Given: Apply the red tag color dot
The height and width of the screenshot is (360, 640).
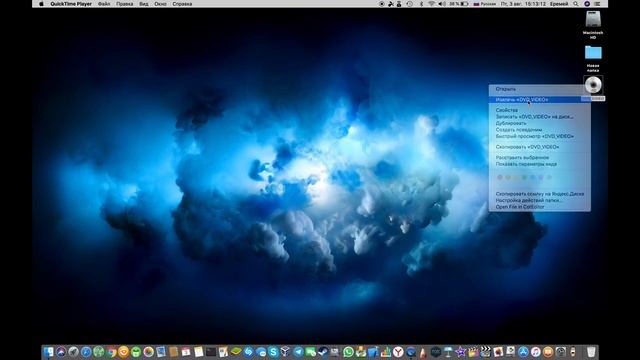Looking at the screenshot, I should pyautogui.click(x=500, y=178).
